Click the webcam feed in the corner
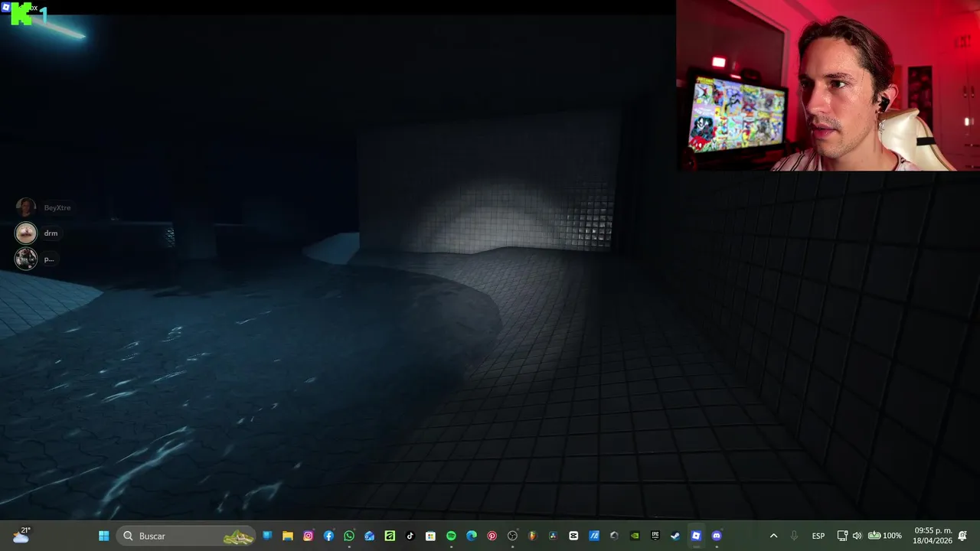This screenshot has width=980, height=551. pos(828,85)
